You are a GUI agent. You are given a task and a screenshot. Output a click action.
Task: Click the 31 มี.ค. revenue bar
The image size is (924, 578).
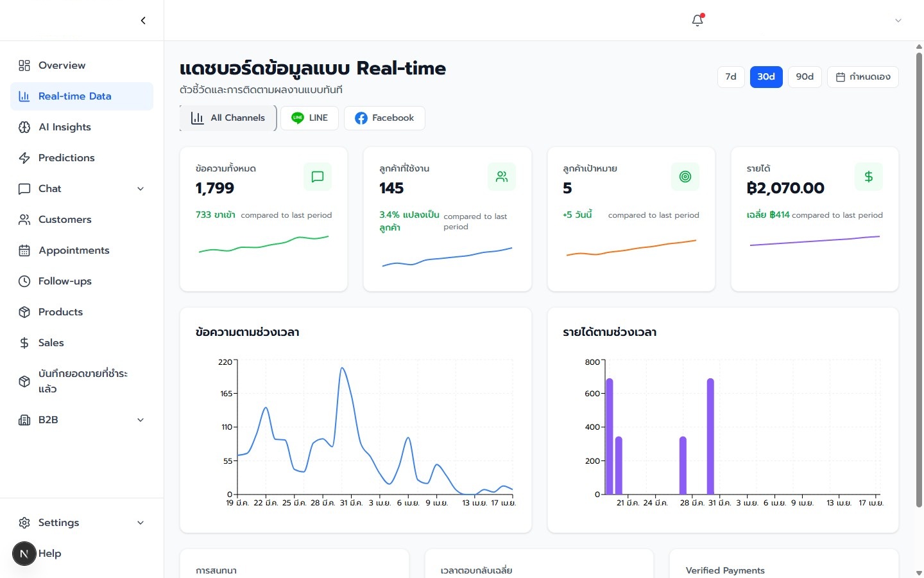click(710, 436)
